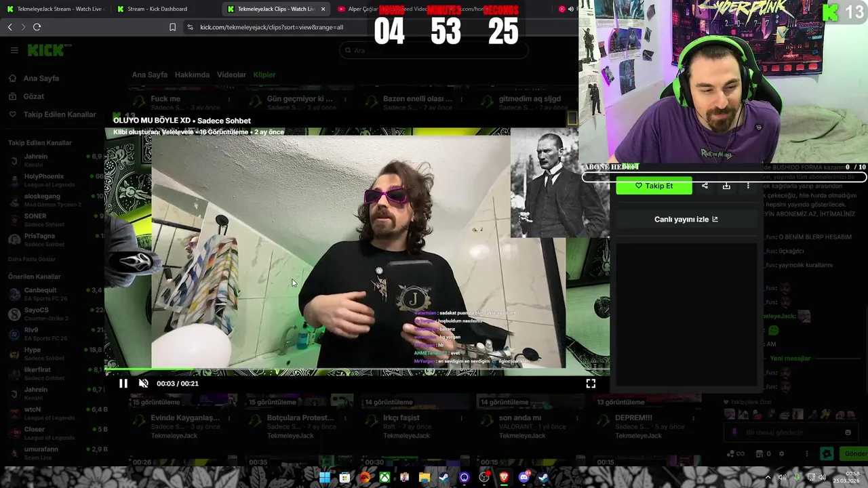Open Microsoft Store from the taskbar

click(344, 477)
